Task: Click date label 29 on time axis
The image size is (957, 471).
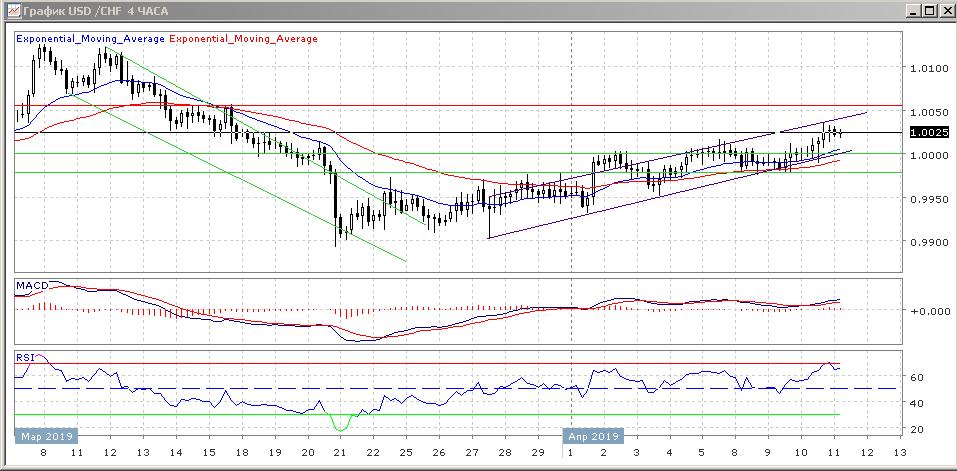Action: point(538,453)
